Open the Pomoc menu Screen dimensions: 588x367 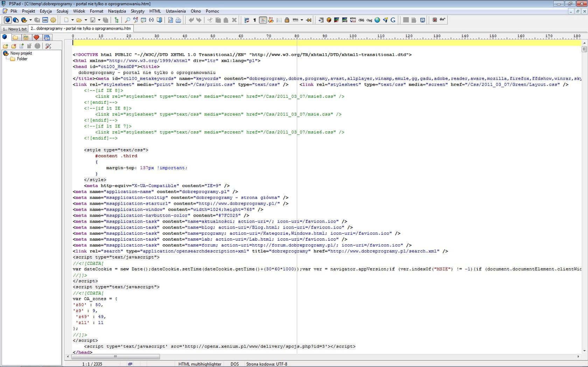pos(212,11)
